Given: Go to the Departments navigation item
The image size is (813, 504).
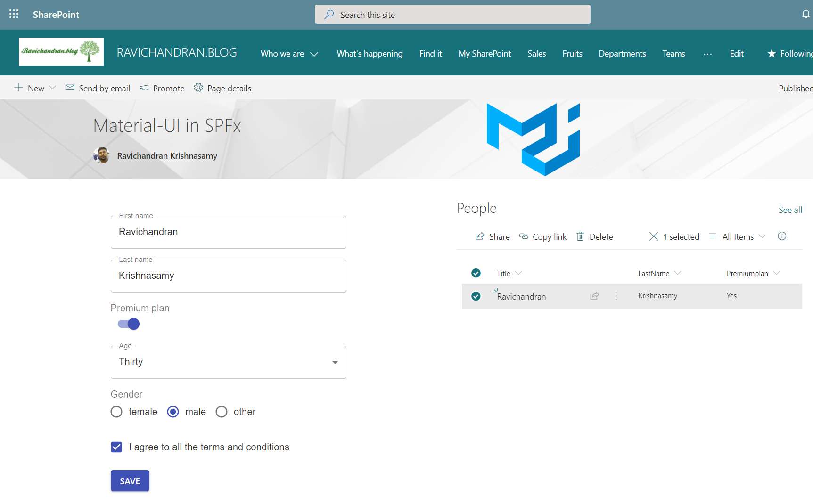Looking at the screenshot, I should pos(622,54).
